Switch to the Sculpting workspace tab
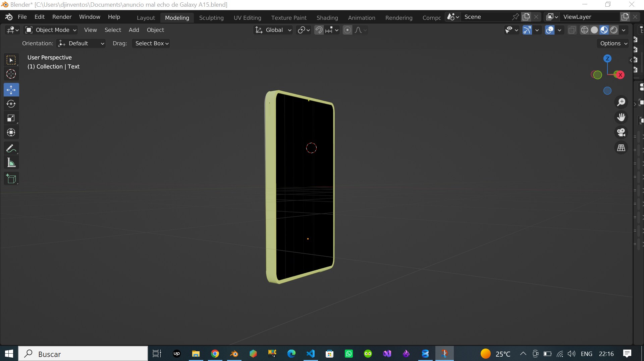 click(211, 17)
